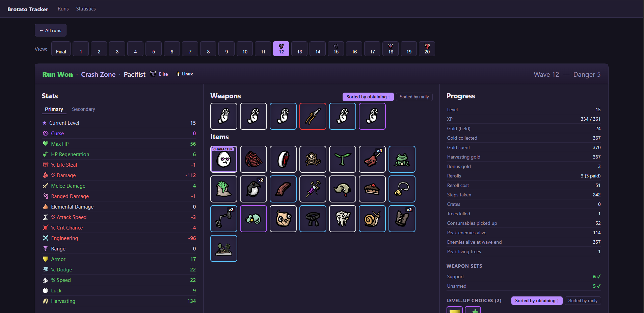
Task: Select the Primary stats tab
Action: point(54,109)
